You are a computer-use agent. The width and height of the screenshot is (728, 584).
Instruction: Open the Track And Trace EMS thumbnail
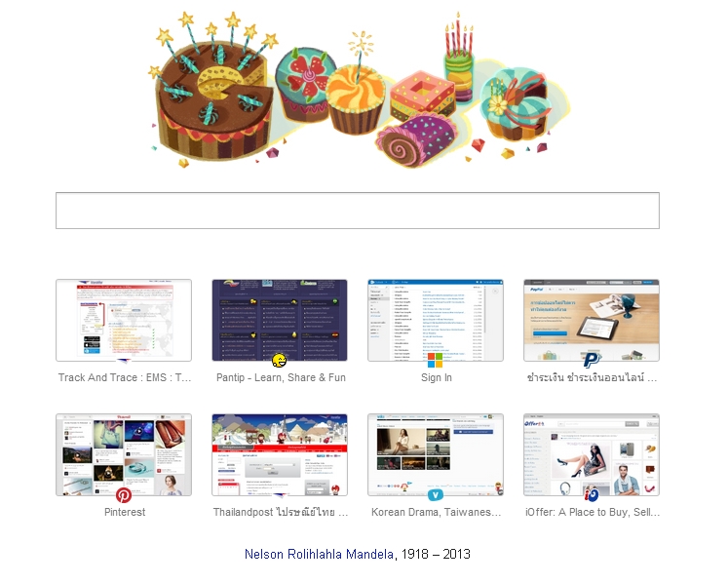[x=124, y=320]
